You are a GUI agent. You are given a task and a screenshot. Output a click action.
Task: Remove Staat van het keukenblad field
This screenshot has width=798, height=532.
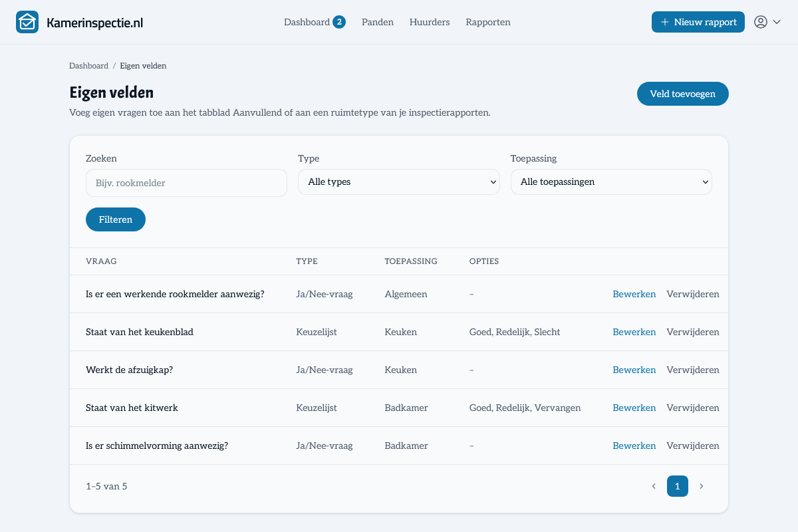[x=693, y=332]
